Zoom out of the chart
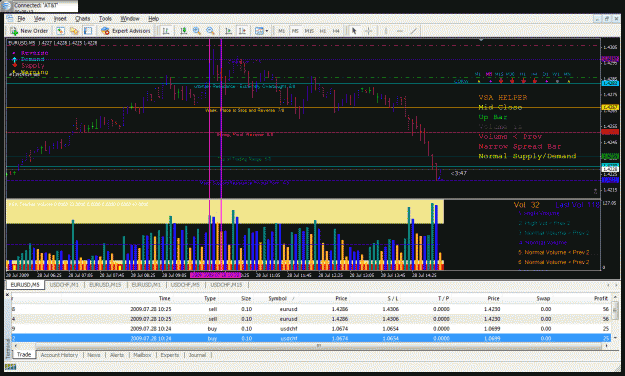The width and height of the screenshot is (625, 376). click(x=210, y=31)
